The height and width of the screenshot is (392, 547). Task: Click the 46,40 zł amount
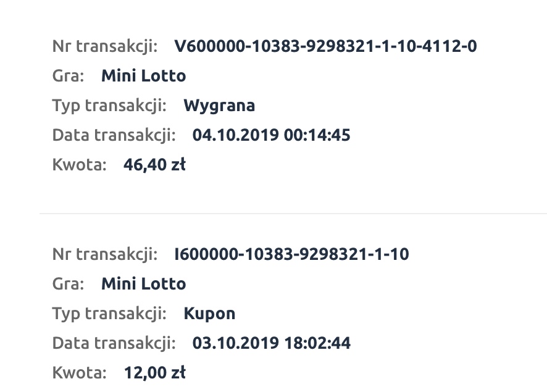pos(155,165)
